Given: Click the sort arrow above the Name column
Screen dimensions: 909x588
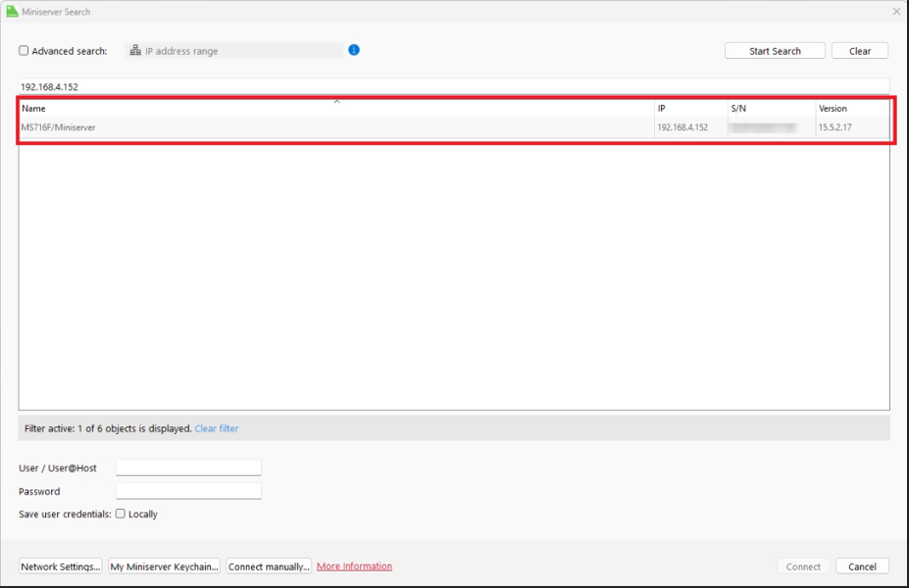Looking at the screenshot, I should [x=336, y=101].
